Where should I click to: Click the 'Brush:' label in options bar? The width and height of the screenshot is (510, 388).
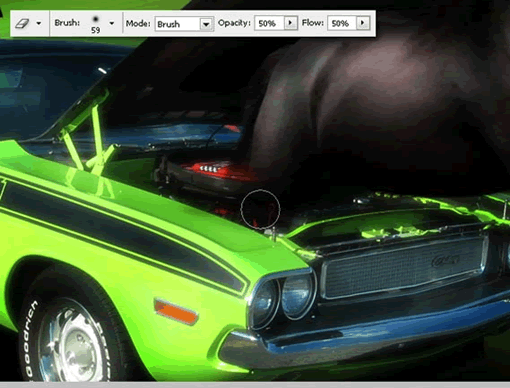[67, 23]
